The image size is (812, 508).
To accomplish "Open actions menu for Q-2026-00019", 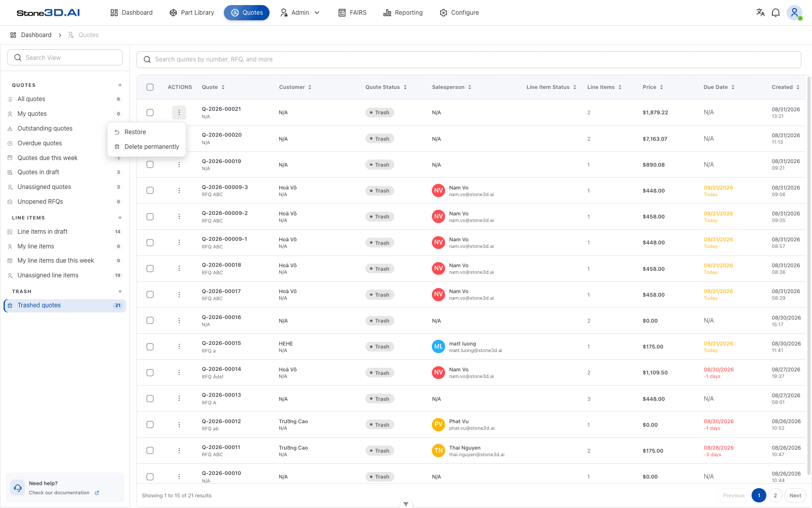I will coord(179,165).
